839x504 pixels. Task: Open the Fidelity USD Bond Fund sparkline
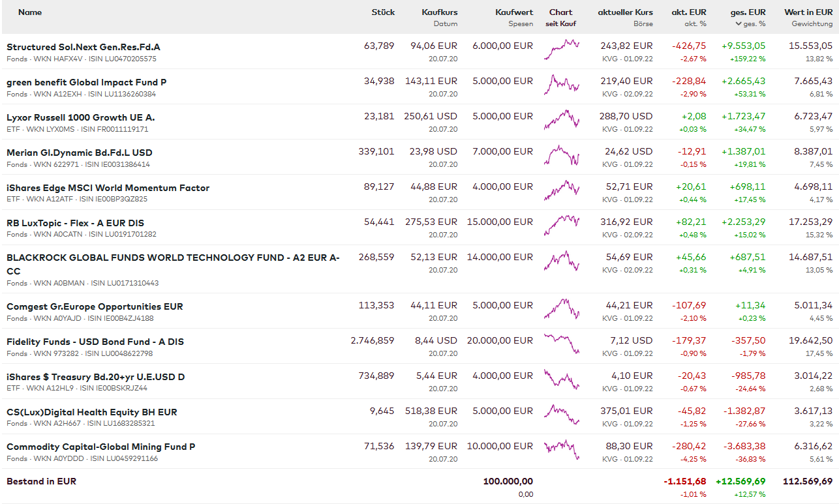click(561, 344)
